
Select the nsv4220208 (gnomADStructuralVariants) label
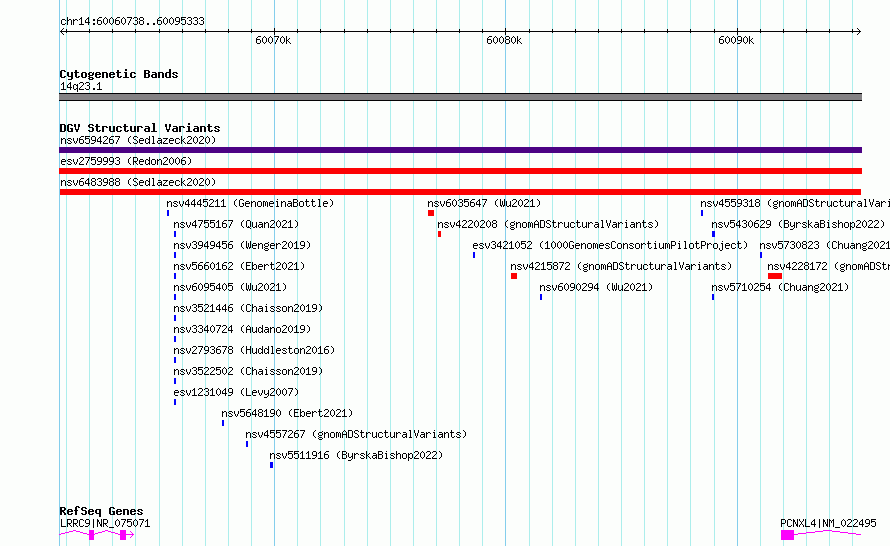click(x=548, y=224)
